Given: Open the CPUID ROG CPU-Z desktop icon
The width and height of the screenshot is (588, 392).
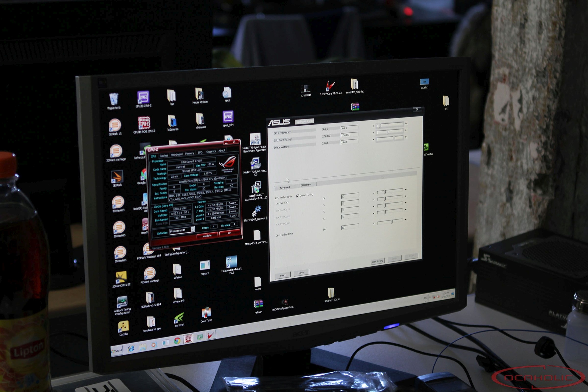Looking at the screenshot, I should [144, 123].
